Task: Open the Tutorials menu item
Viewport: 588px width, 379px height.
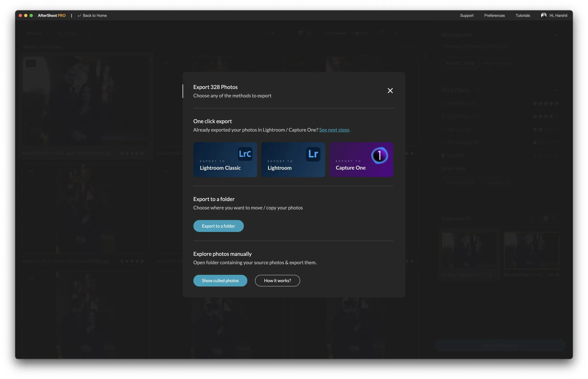Action: pyautogui.click(x=523, y=16)
